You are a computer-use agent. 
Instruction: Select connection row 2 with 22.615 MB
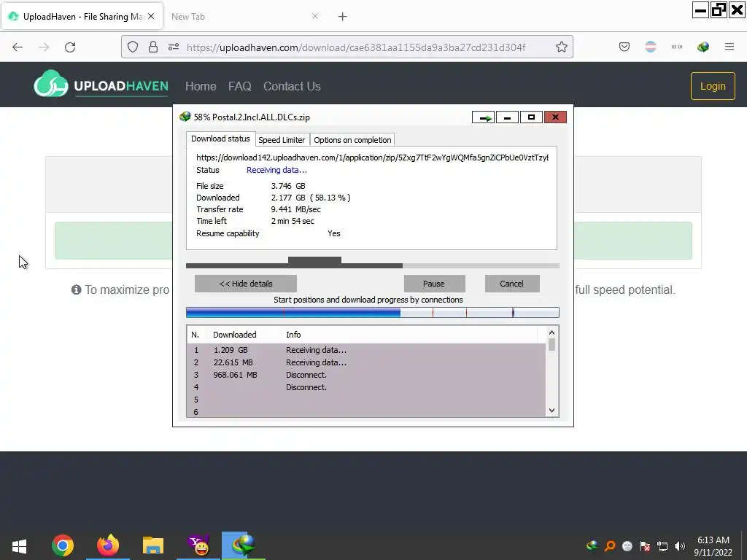tap(366, 362)
